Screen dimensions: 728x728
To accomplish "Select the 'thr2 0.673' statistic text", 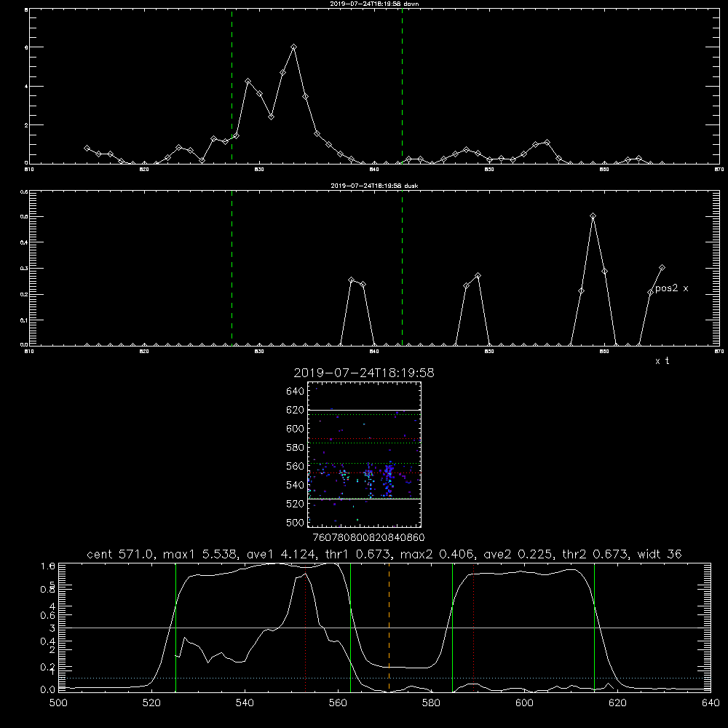I will pos(596,554).
